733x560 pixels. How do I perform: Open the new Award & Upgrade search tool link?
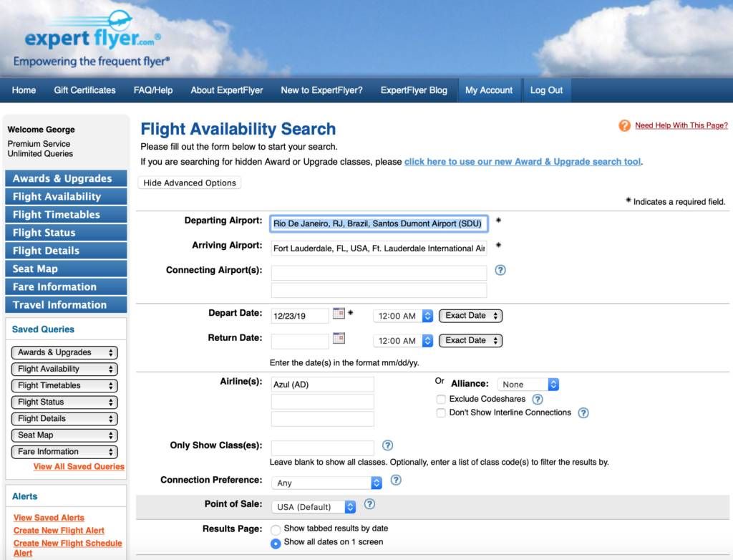pyautogui.click(x=522, y=162)
